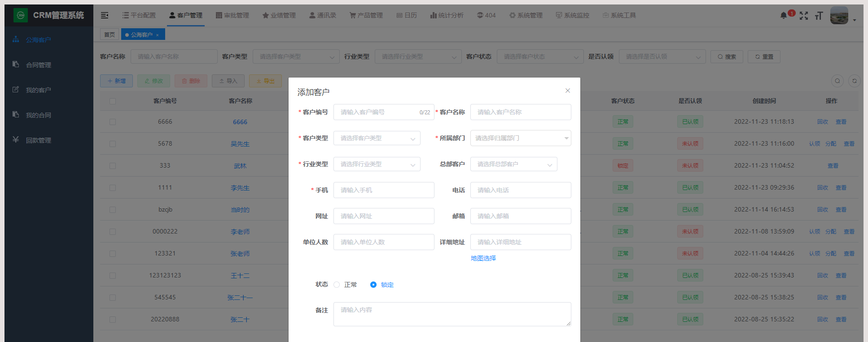Select the 正常 status radio button

[x=337, y=285]
